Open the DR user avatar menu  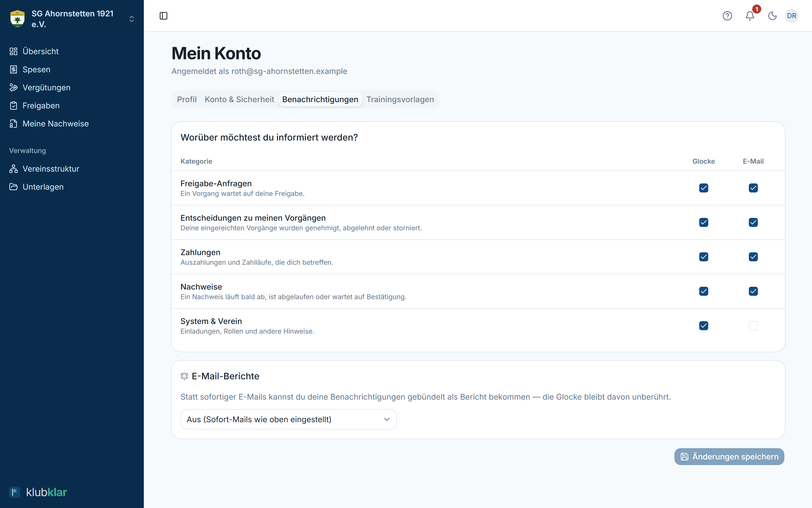[791, 16]
